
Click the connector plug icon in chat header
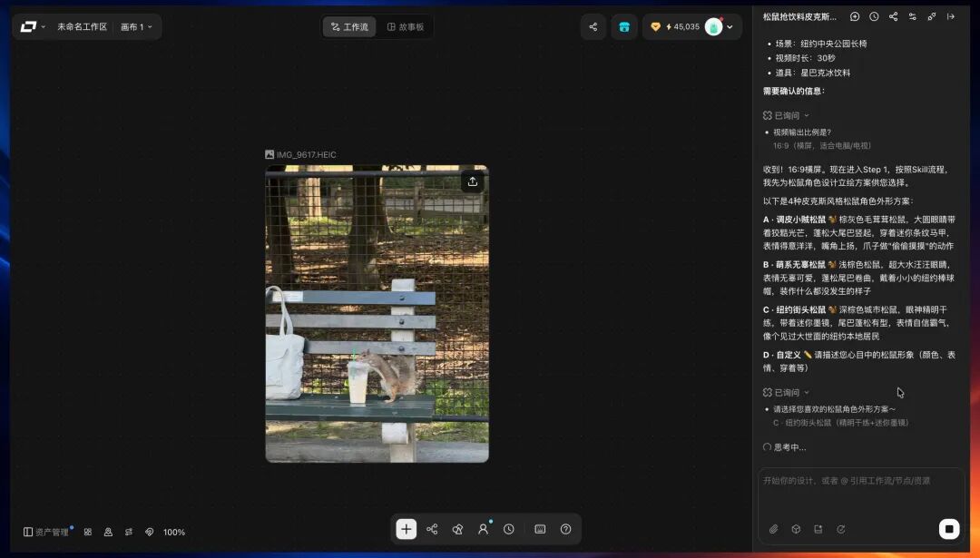click(932, 17)
